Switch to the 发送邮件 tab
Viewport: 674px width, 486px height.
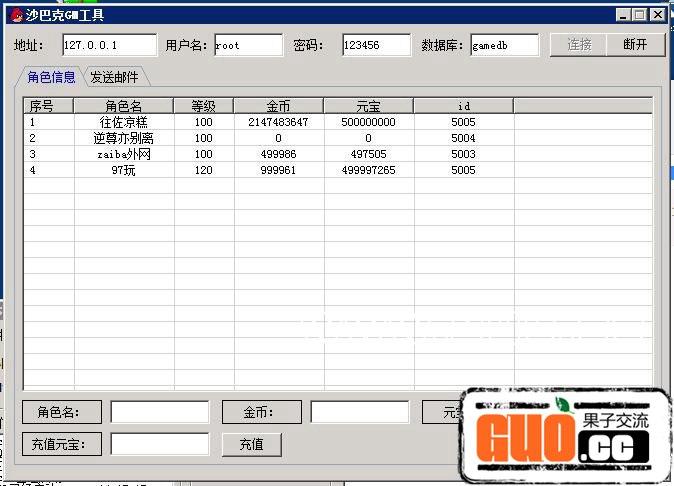tap(114, 77)
